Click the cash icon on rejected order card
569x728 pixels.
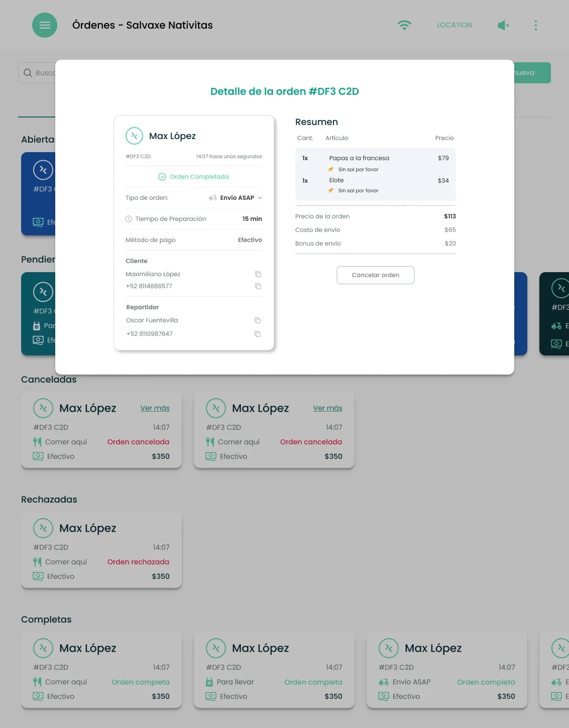(x=38, y=576)
